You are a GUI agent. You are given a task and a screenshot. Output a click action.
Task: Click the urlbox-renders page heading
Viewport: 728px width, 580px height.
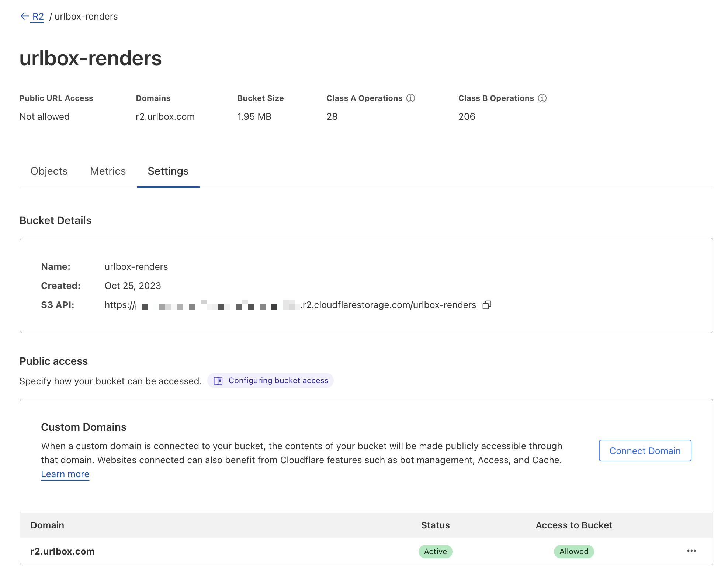click(x=90, y=58)
